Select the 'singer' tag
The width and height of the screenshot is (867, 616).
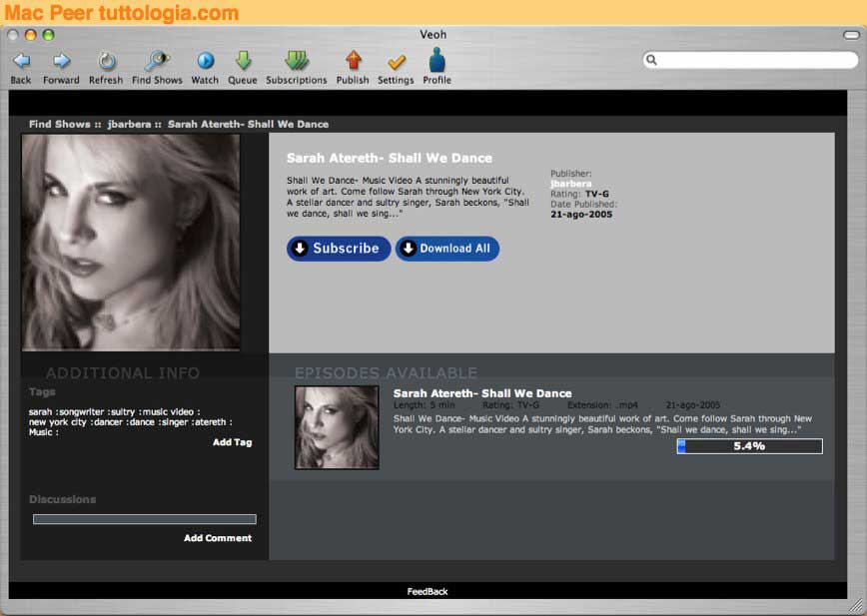[x=174, y=422]
